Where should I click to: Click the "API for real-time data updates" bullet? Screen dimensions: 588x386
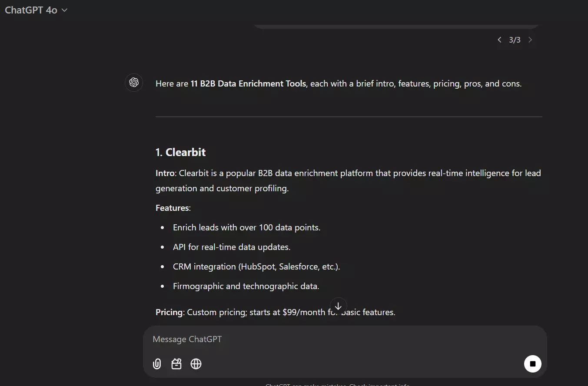(231, 247)
